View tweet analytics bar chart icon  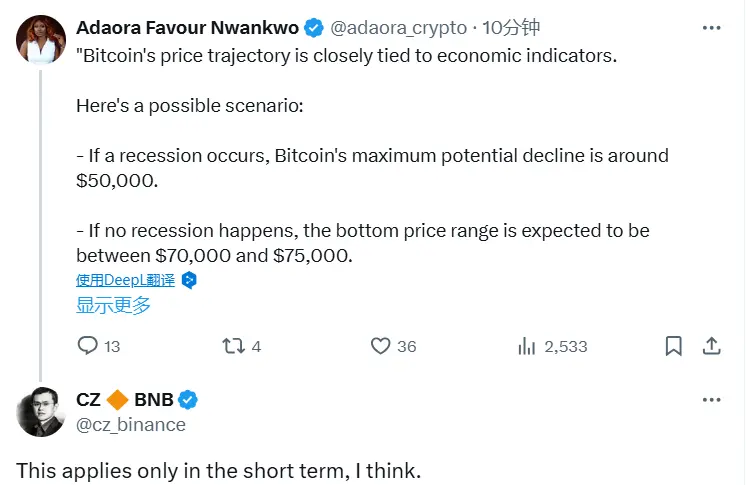pyautogui.click(x=527, y=346)
